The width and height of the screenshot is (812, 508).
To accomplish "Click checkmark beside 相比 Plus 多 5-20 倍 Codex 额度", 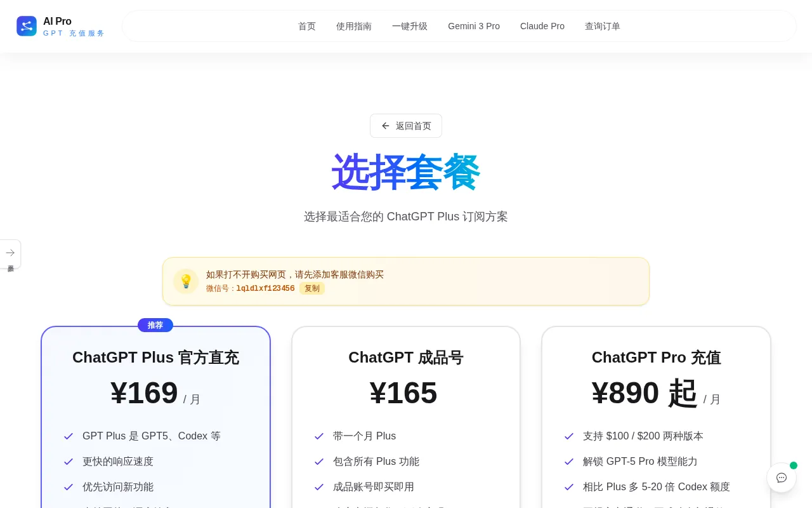I will tap(569, 487).
